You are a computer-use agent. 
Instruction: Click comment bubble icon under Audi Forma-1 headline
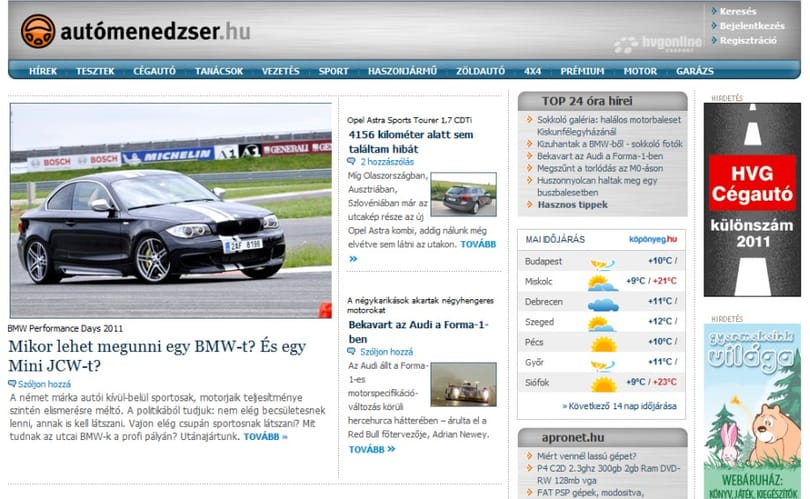click(x=352, y=351)
